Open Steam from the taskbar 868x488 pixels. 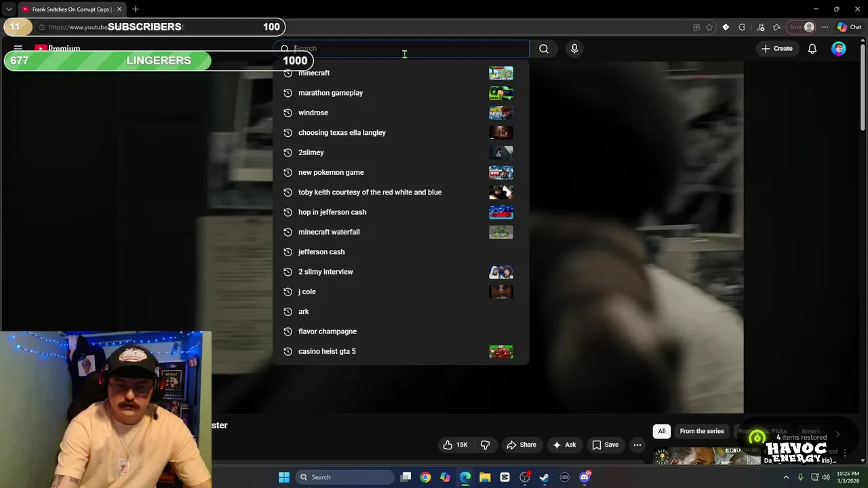coord(545,477)
